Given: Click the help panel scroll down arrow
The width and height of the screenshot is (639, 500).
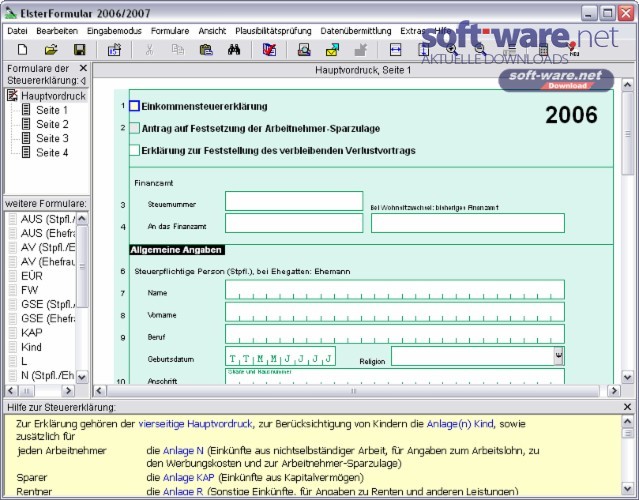Looking at the screenshot, I should (628, 488).
